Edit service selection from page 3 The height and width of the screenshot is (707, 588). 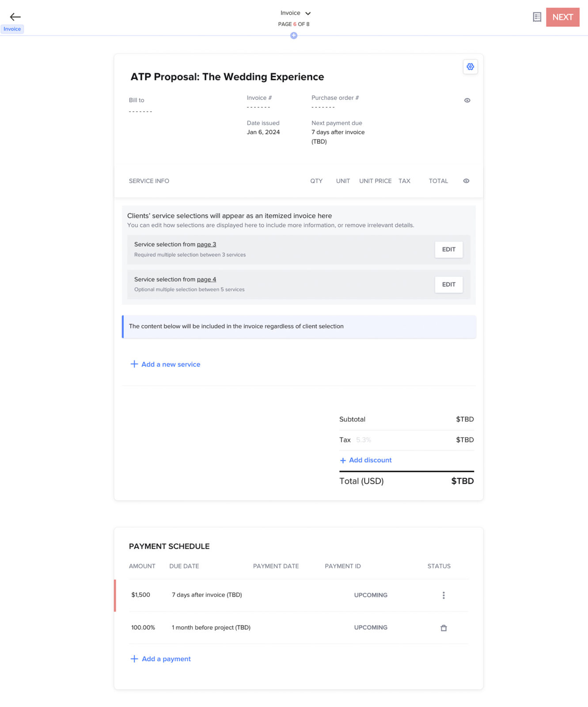coord(448,250)
